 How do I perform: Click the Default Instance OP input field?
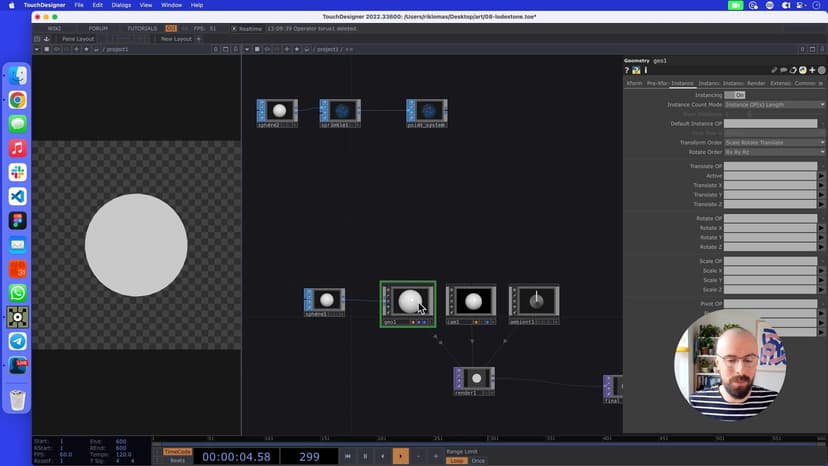pos(770,124)
